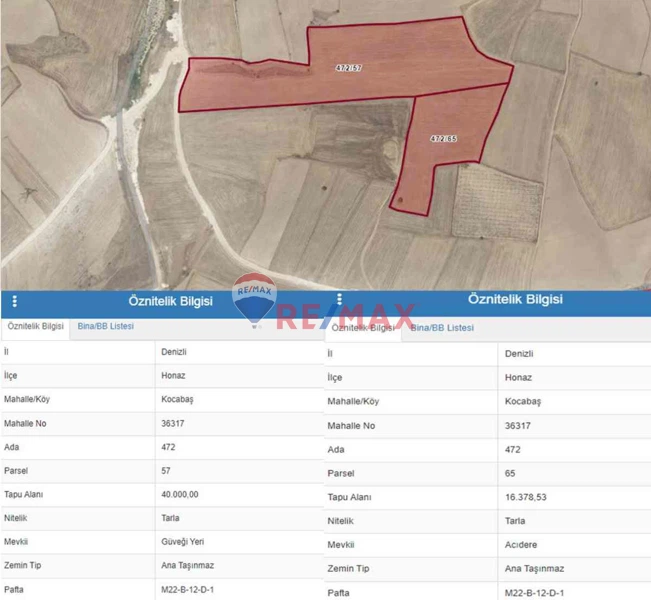This screenshot has width=651, height=600.
Task: Open the left panel's three-dot menu
Action: (x=15, y=301)
